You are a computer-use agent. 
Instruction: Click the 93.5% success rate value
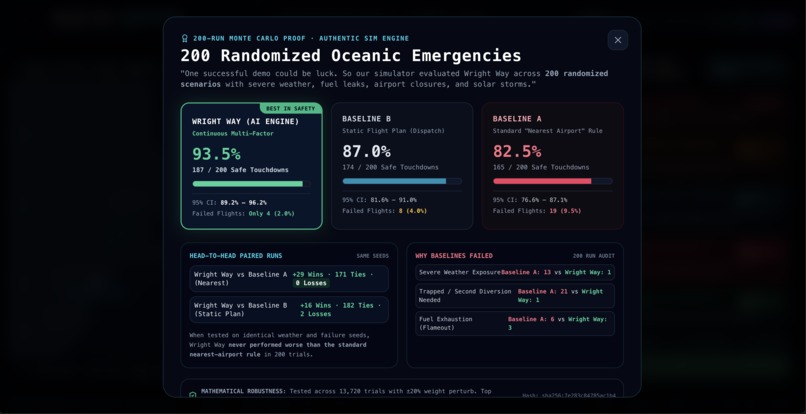216,153
